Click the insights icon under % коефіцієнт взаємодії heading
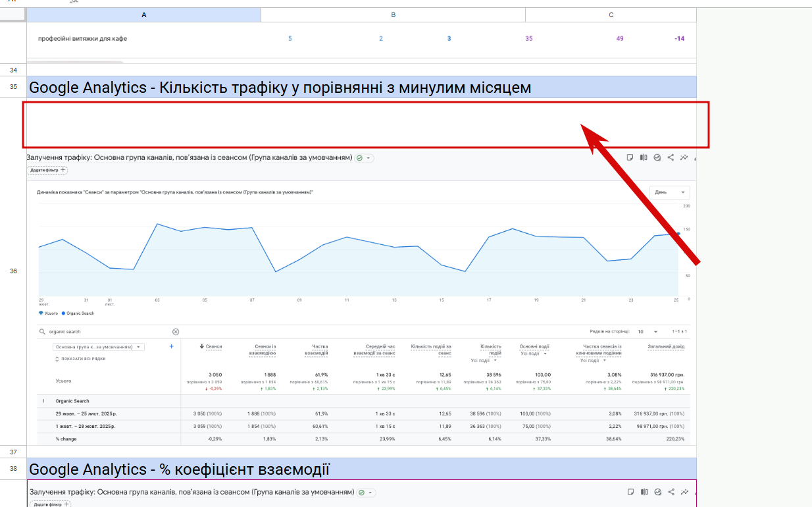This screenshot has height=507, width=812. point(657,492)
